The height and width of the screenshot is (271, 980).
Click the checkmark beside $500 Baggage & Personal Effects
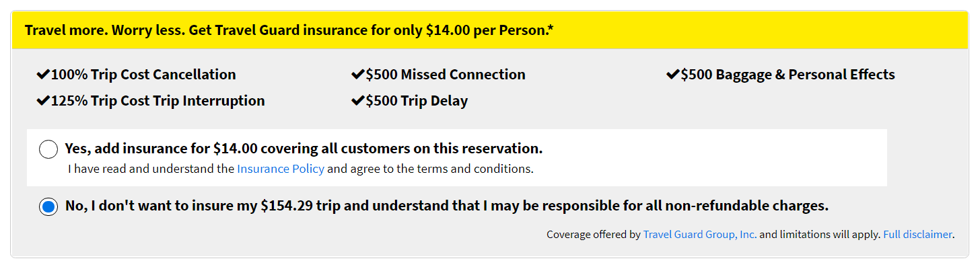tap(672, 75)
